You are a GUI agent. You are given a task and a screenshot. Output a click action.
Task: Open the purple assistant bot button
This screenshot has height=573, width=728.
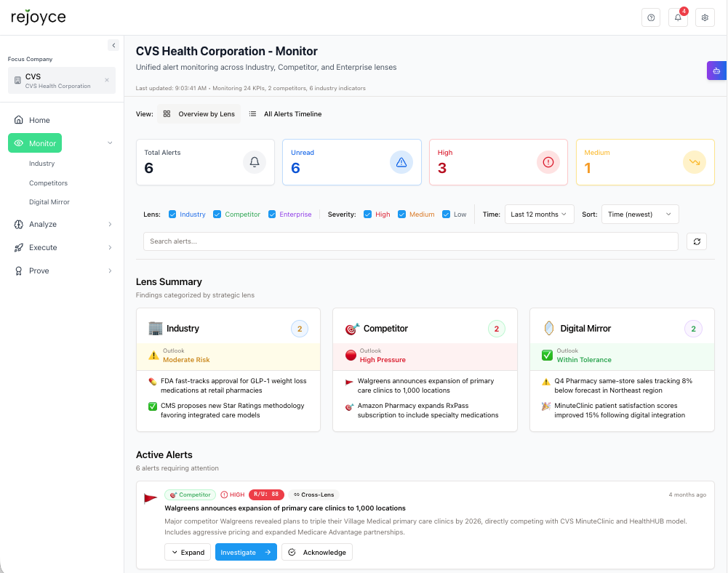716,71
